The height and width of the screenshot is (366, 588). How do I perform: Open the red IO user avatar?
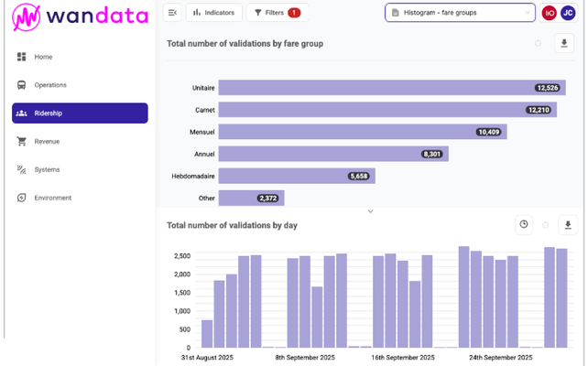tap(549, 13)
